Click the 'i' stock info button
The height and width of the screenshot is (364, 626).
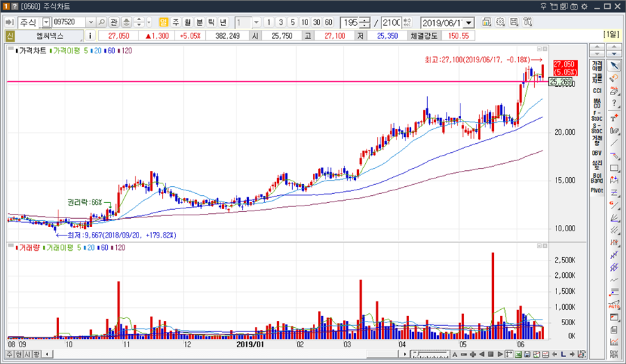pyautogui.click(x=90, y=36)
